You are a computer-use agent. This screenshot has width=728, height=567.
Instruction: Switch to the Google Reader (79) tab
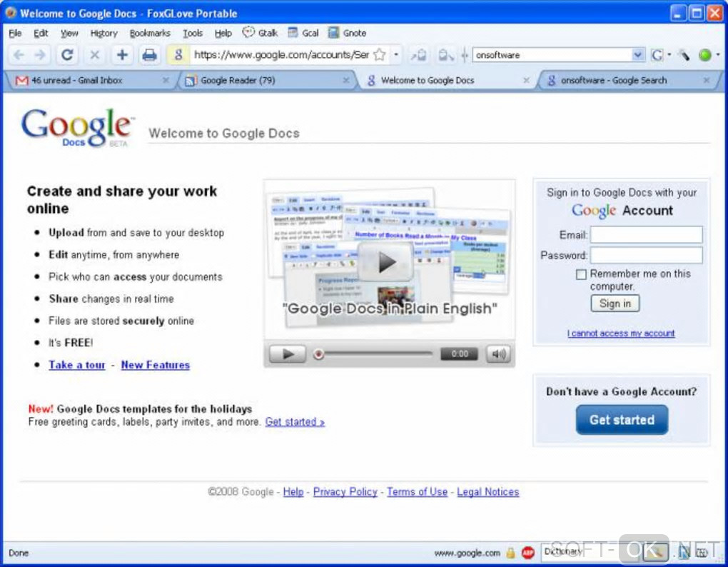267,80
